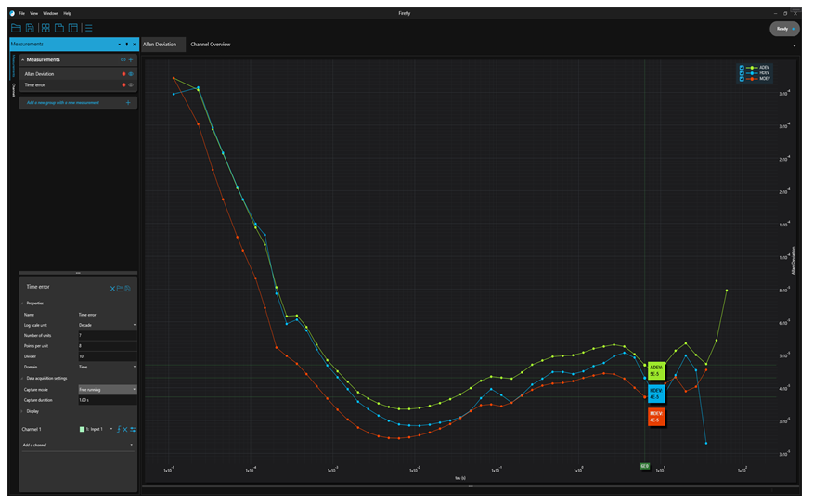Remove Channel 1 with the X icon
Viewport: 814px width, 504px height.
click(125, 429)
